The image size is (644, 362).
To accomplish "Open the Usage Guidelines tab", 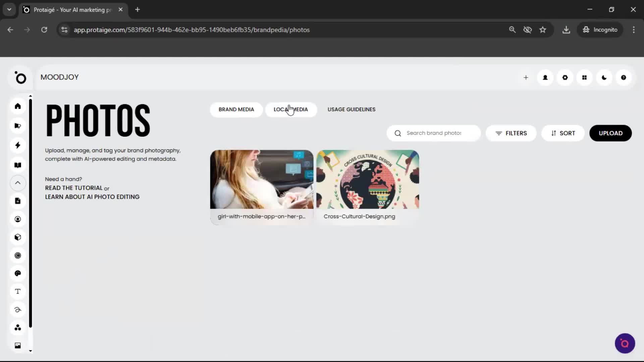I will (351, 109).
